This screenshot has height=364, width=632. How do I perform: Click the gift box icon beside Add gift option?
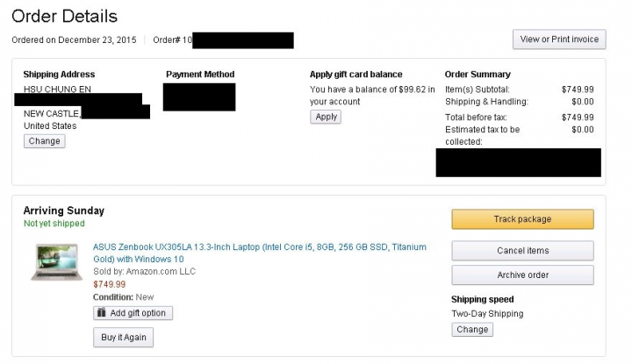102,312
